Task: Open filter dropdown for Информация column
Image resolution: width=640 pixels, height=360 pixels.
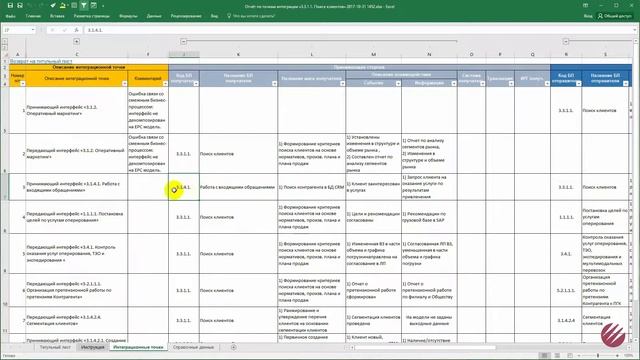Action: coord(453,84)
